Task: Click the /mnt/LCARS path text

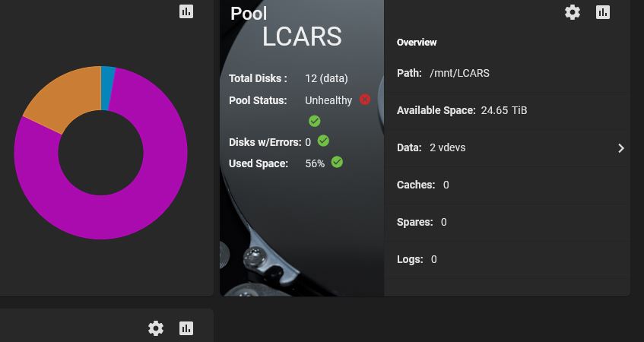Action: (459, 73)
